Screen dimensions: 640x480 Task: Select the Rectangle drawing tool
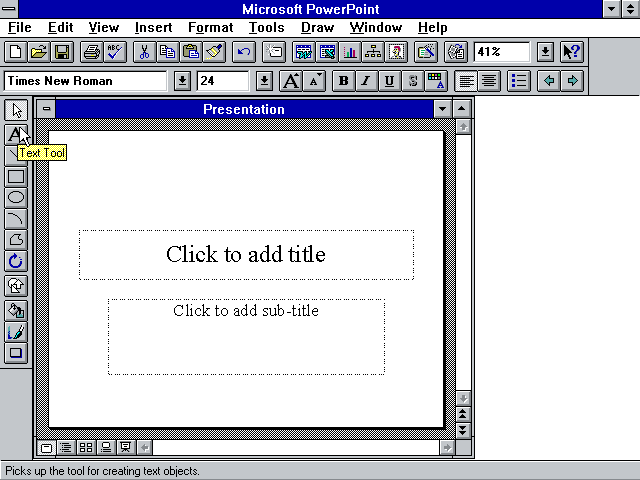pos(16,176)
